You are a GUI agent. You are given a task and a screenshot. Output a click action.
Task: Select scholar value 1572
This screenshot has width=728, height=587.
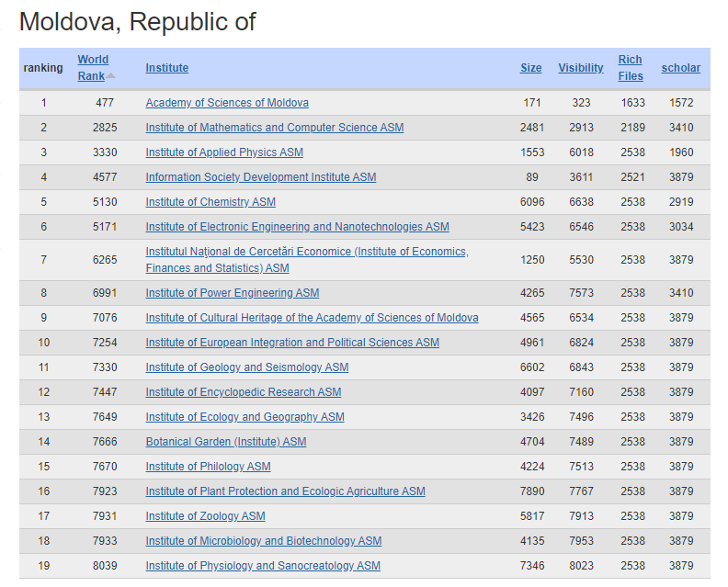coord(681,103)
